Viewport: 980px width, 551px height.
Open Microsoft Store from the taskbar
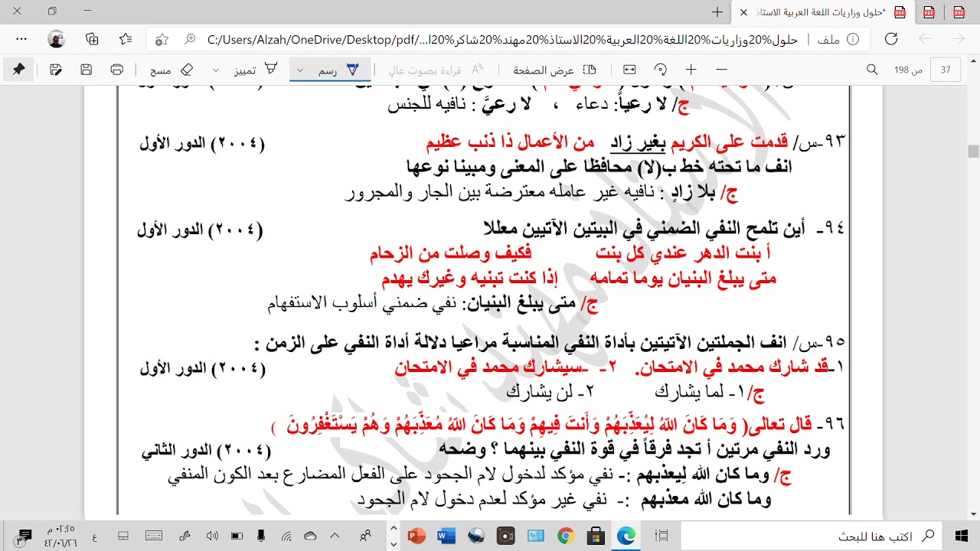(596, 536)
